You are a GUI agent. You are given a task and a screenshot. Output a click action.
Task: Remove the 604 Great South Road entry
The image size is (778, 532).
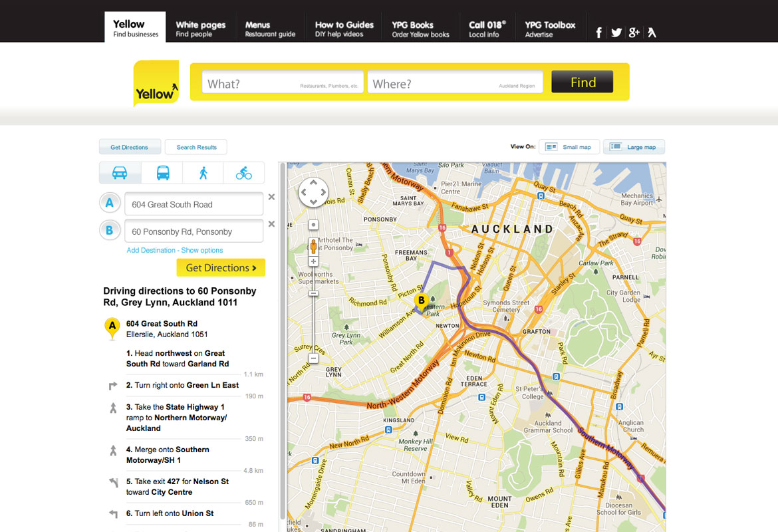tap(271, 197)
